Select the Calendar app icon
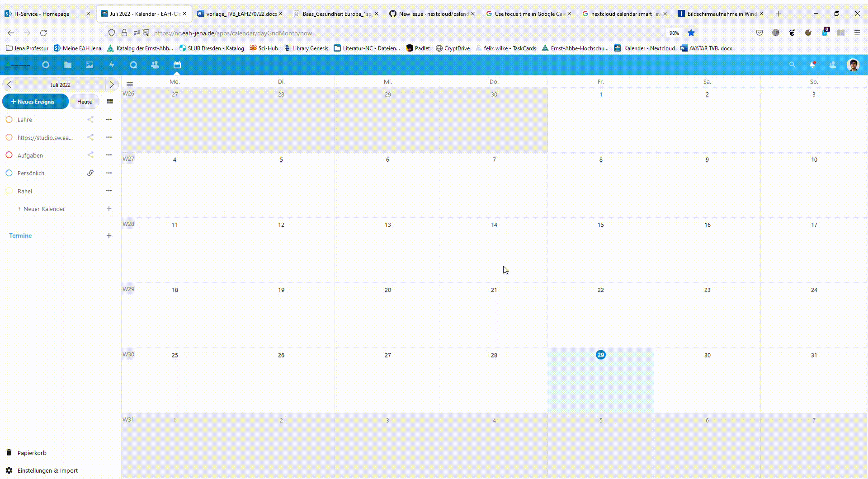The image size is (868, 479). pyautogui.click(x=177, y=65)
